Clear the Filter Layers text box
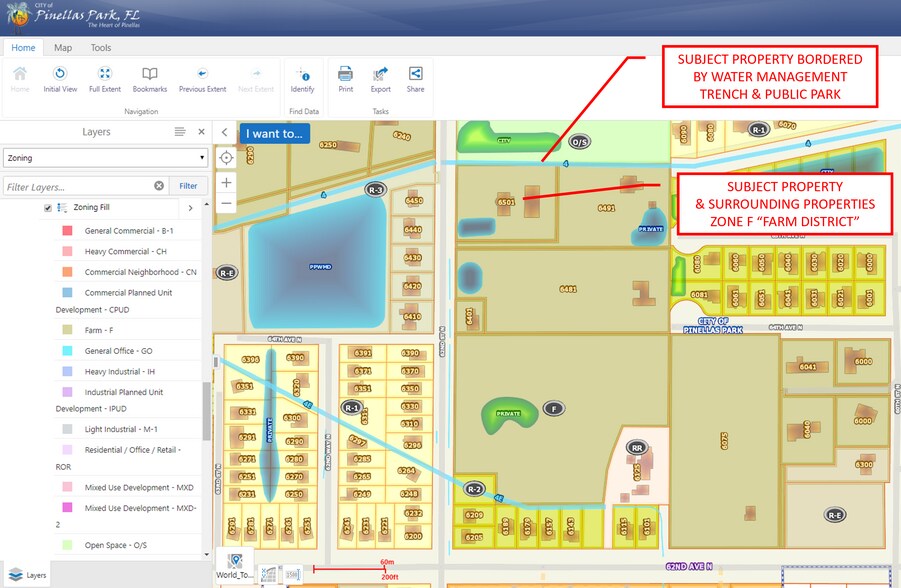Viewport: 901px width, 588px height. pos(159,186)
